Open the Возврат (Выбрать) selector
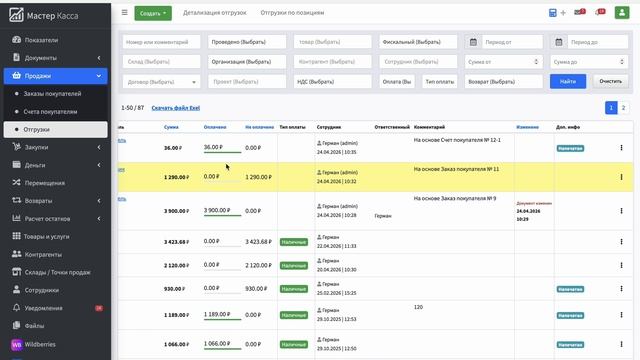This screenshot has width=640, height=360. pyautogui.click(x=504, y=82)
